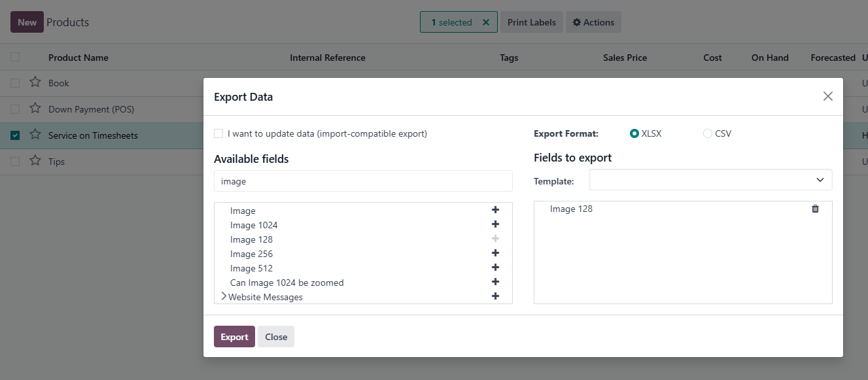Viewport: 868px width, 380px height.
Task: Click 'Image 512' in available fields list
Action: point(251,268)
